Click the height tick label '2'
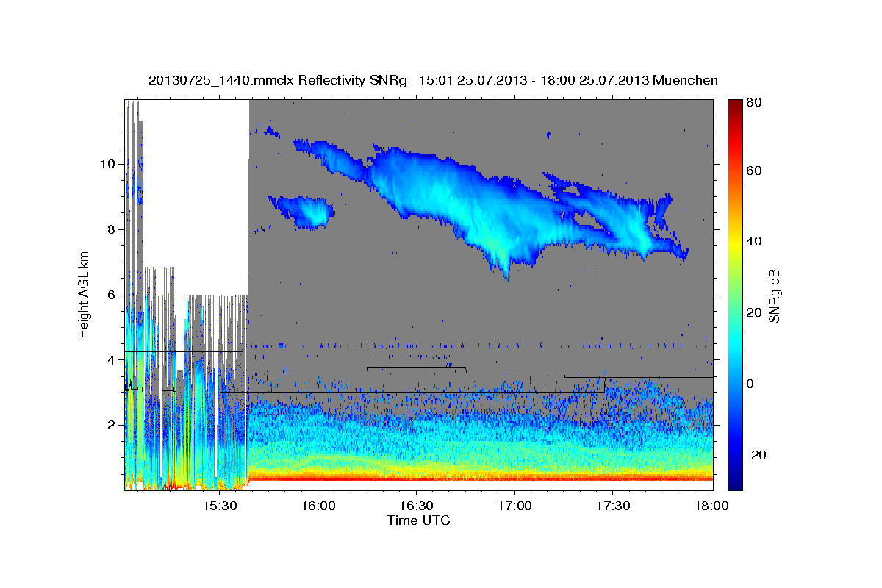The width and height of the screenshot is (882, 588). [x=112, y=425]
